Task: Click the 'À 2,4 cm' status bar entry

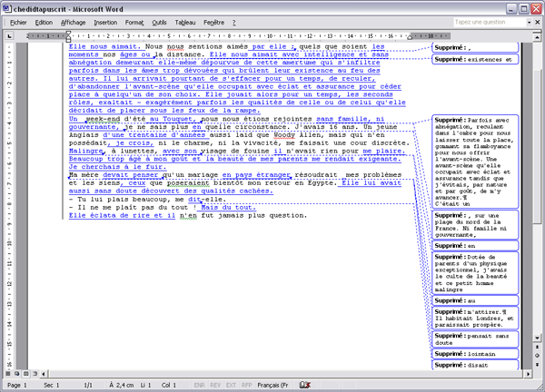Action: click(x=121, y=385)
